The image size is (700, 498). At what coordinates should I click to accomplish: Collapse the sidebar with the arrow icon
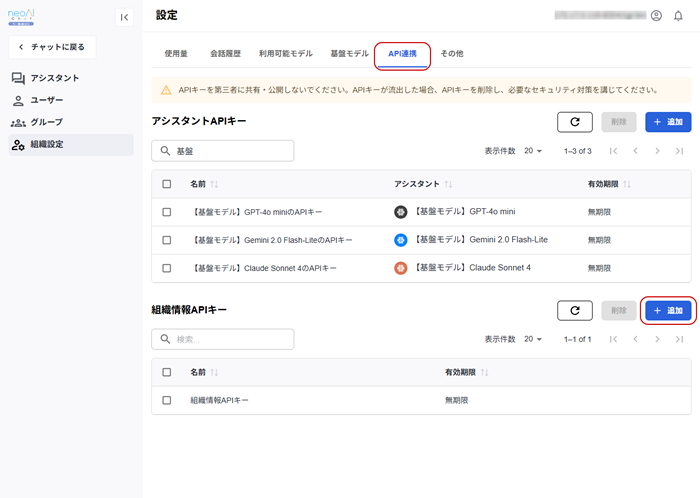point(124,17)
